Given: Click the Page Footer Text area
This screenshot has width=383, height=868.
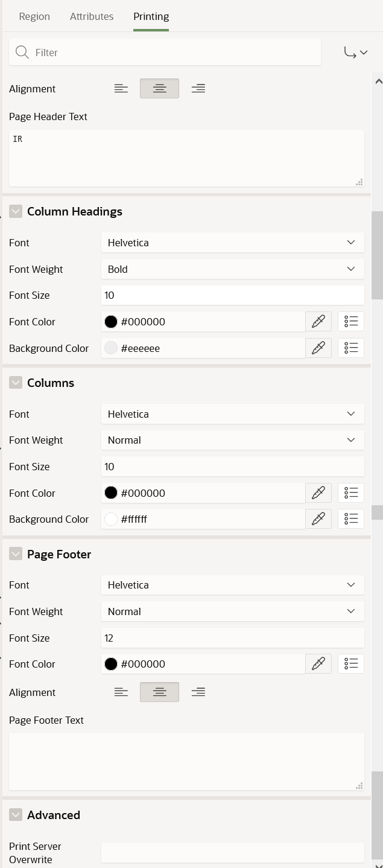Looking at the screenshot, I should pyautogui.click(x=186, y=762).
